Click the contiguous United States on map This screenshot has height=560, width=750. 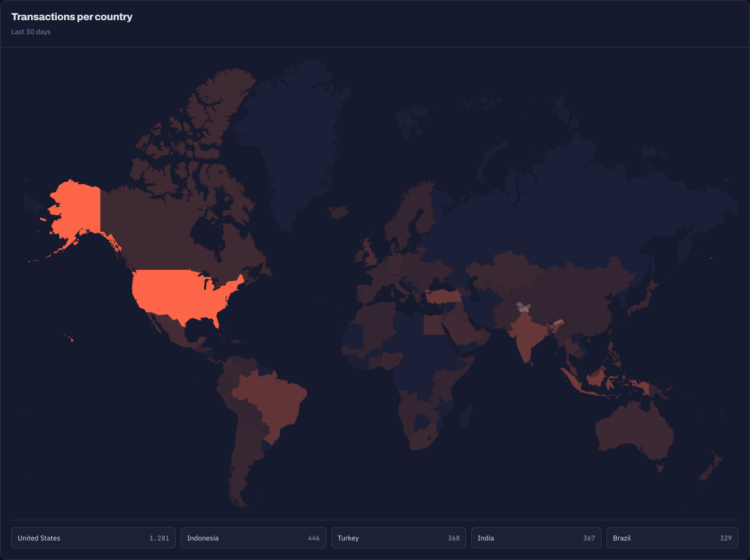(183, 293)
